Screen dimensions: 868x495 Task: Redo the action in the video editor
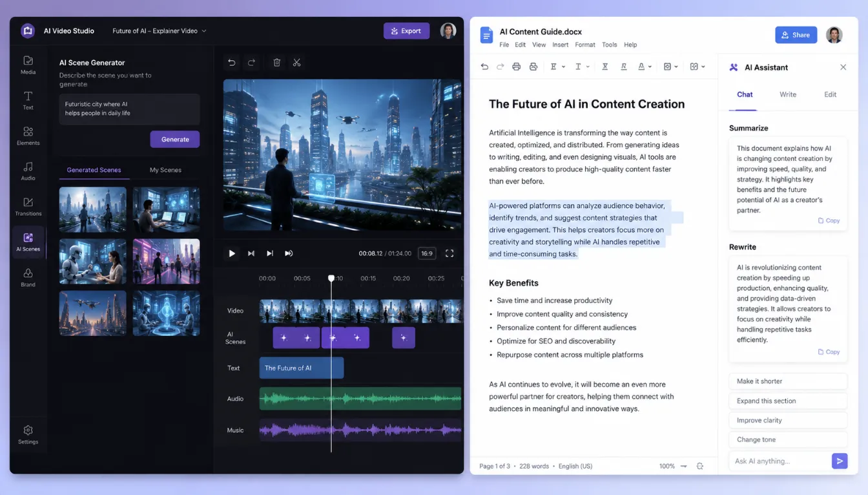pyautogui.click(x=251, y=63)
